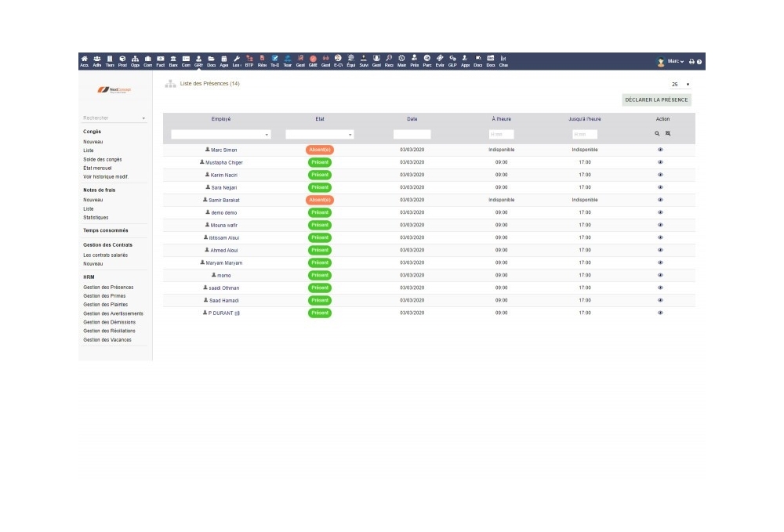Open Marc user account menu
The width and height of the screenshot is (784, 532).
point(671,61)
